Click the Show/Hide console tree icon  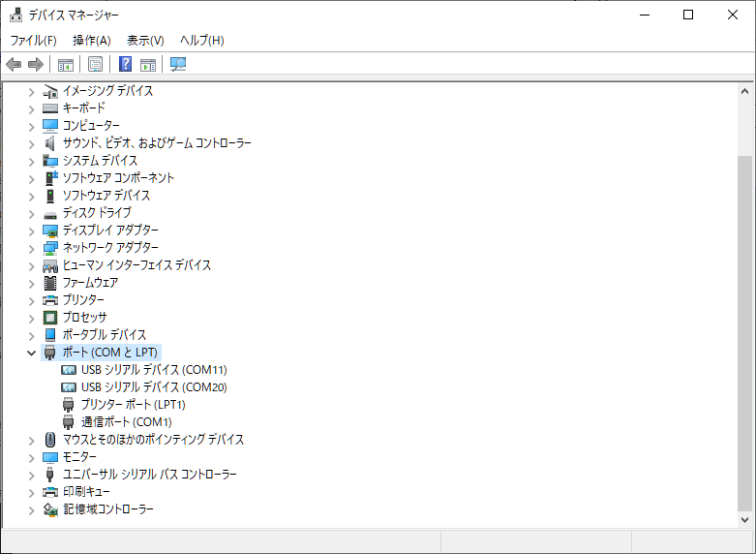(66, 65)
